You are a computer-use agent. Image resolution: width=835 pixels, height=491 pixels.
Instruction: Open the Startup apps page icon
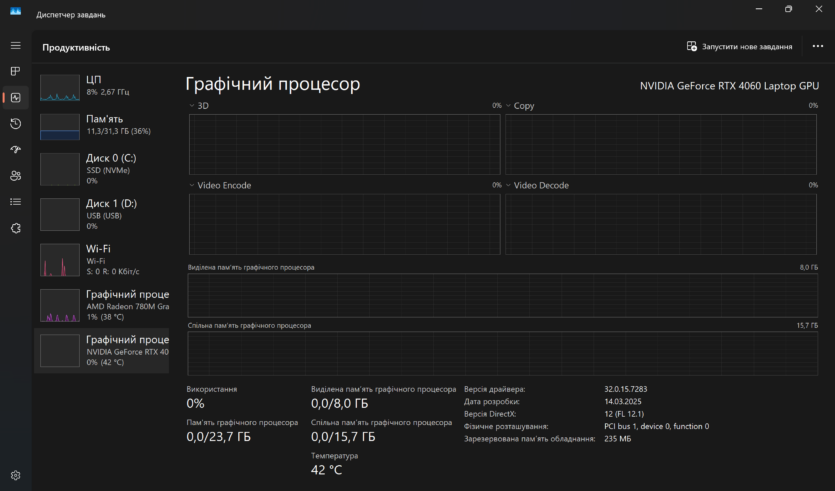point(15,150)
